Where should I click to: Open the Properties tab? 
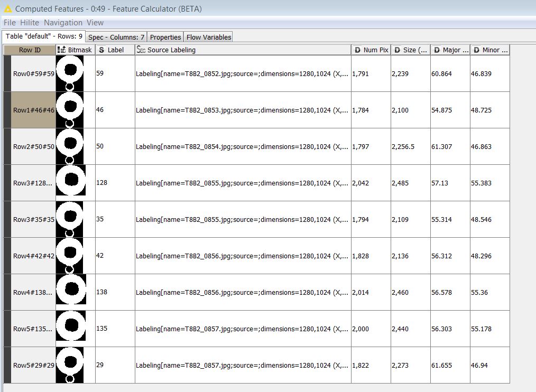pyautogui.click(x=165, y=37)
